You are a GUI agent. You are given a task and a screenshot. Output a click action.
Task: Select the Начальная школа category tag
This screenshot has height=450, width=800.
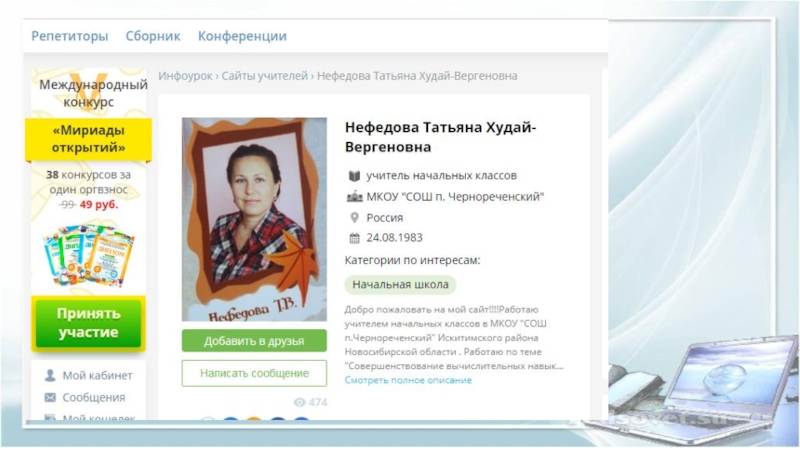tap(401, 285)
